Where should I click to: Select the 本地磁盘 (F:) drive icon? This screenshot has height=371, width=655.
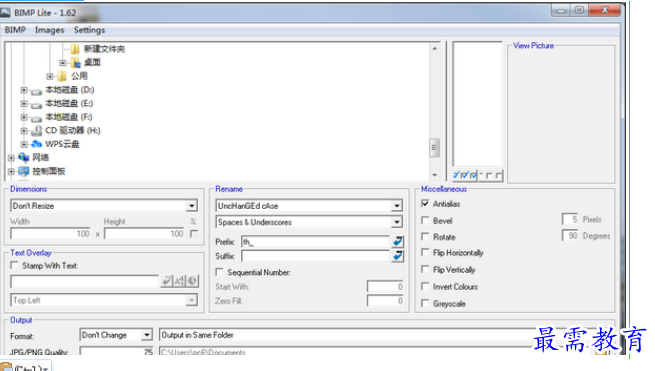click(x=36, y=118)
